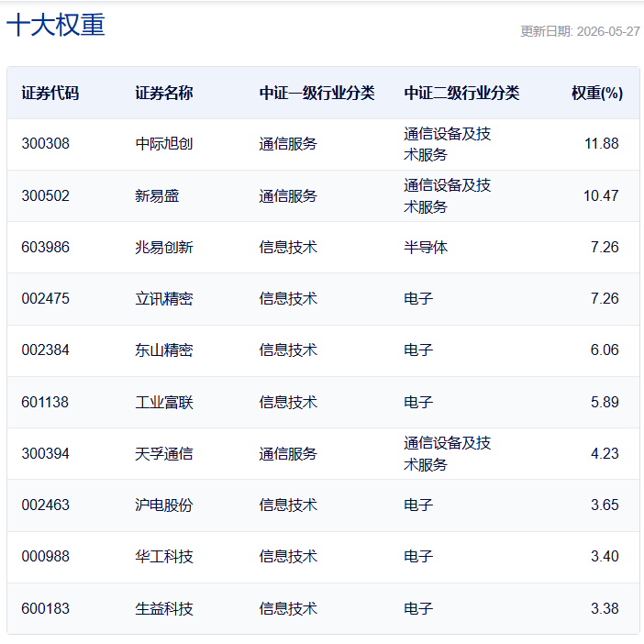Click 工业富联 row's 信息技术 cell
Screen dimensions: 644x644
pos(288,402)
